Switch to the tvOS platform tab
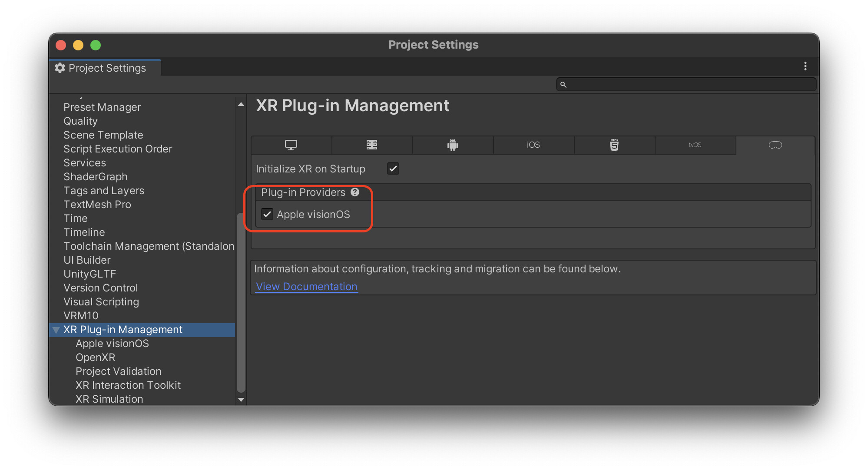Image resolution: width=868 pixels, height=470 pixels. (695, 145)
